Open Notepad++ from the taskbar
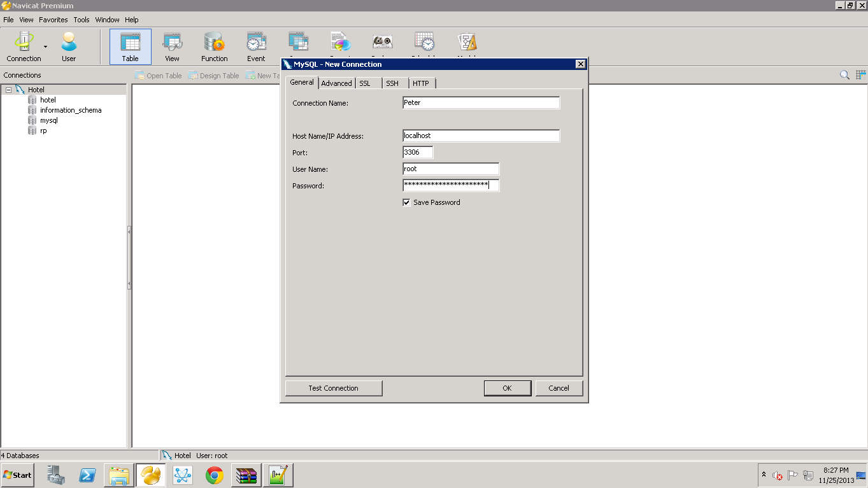Image resolution: width=868 pixels, height=488 pixels. (x=278, y=475)
